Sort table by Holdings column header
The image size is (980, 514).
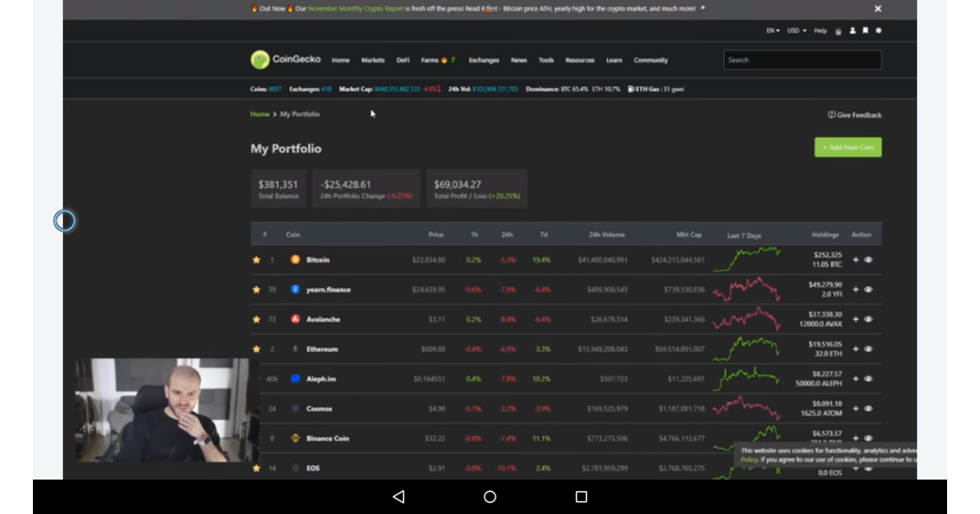[x=825, y=235]
